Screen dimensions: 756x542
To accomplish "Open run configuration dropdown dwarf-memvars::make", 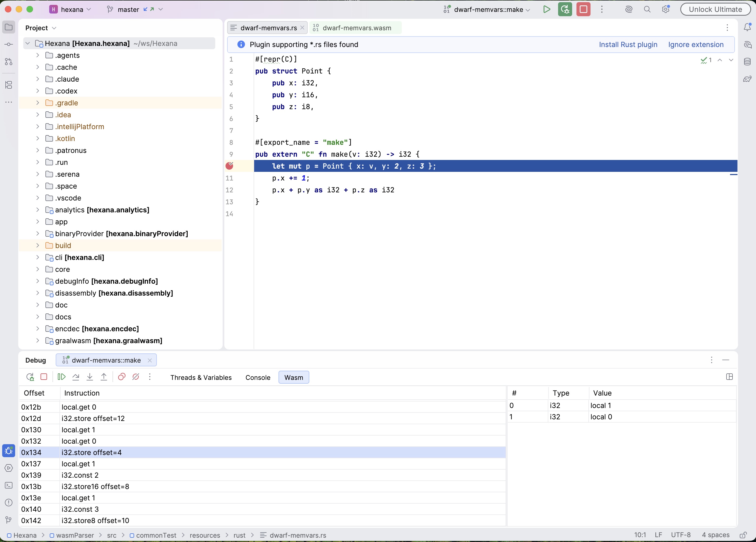I will (x=487, y=9).
